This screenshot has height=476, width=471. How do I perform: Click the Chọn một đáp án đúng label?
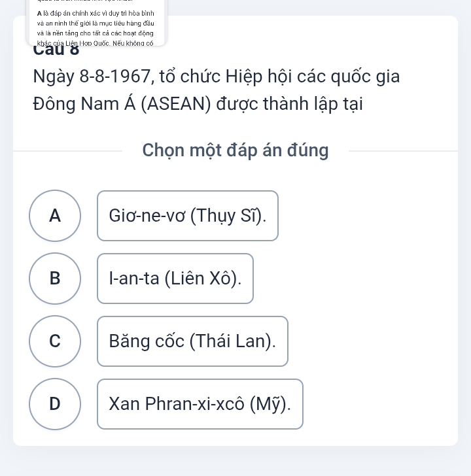[x=235, y=150]
